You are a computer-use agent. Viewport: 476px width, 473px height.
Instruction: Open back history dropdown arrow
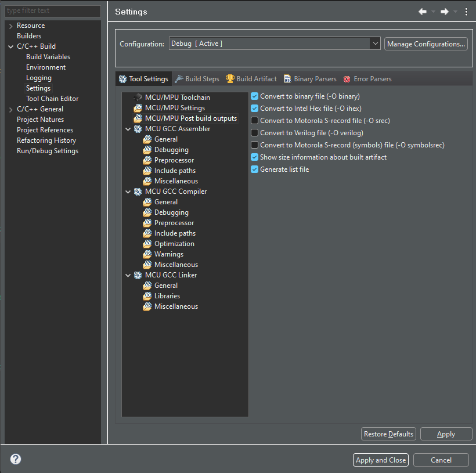point(433,12)
